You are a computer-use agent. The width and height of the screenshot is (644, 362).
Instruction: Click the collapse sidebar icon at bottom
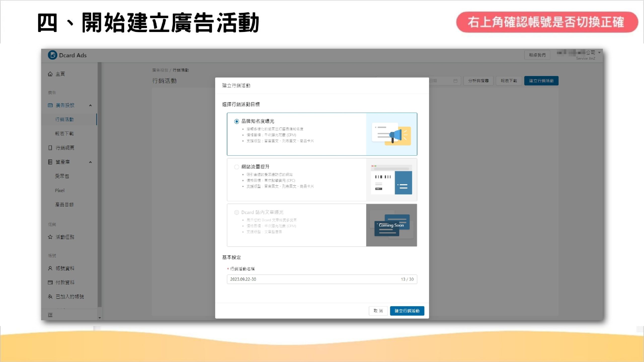click(50, 315)
